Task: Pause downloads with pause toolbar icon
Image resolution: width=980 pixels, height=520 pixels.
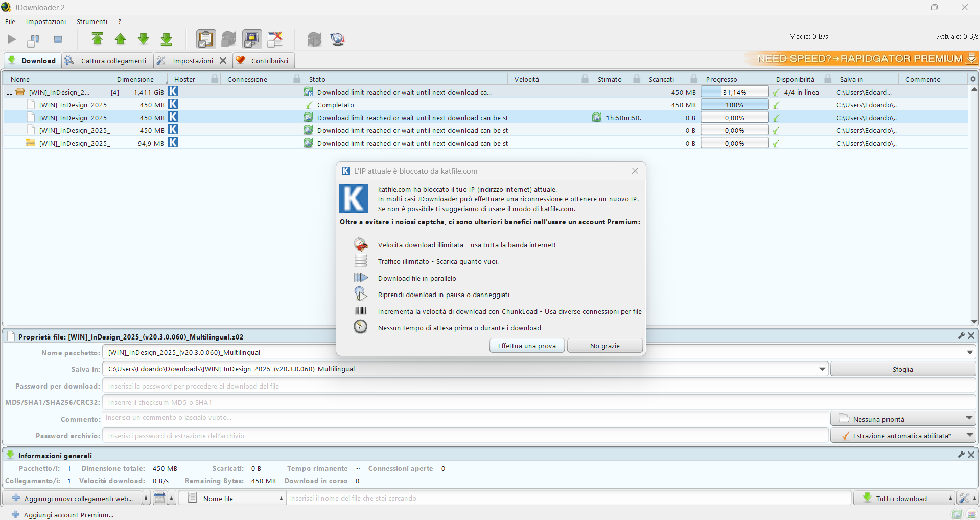Action: tap(34, 39)
